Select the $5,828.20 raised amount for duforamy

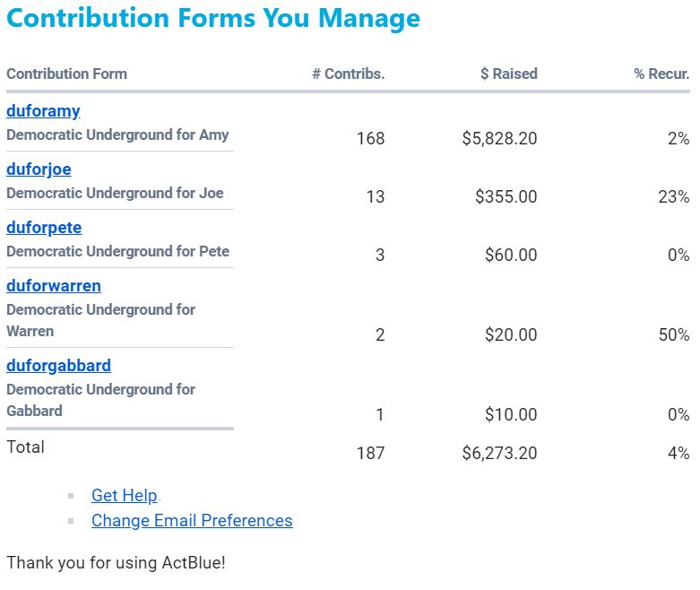499,139
